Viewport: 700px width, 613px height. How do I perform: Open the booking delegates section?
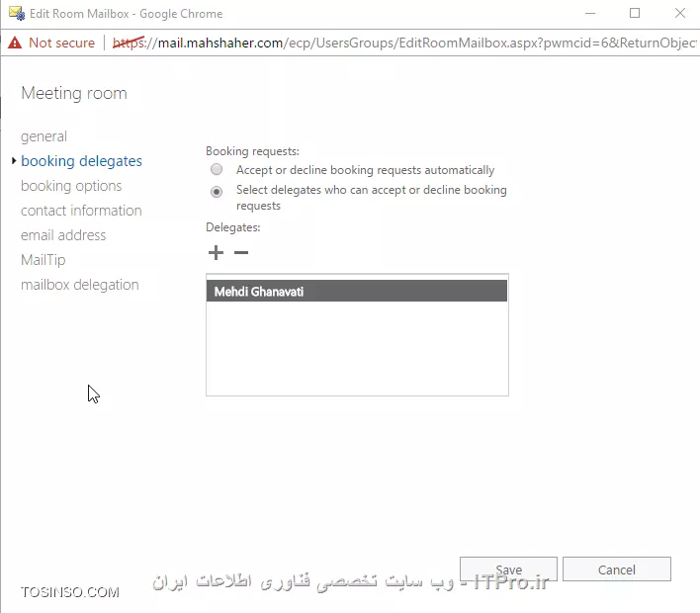click(81, 161)
